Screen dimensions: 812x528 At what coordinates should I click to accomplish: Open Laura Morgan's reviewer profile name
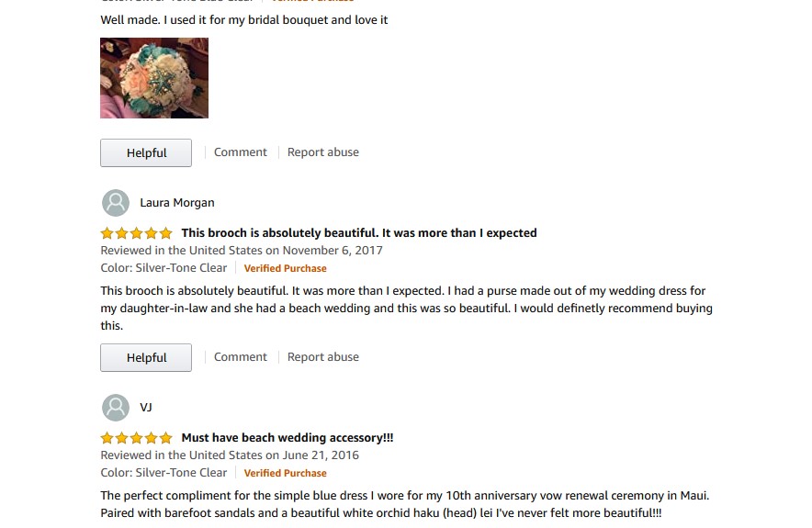pyautogui.click(x=177, y=203)
